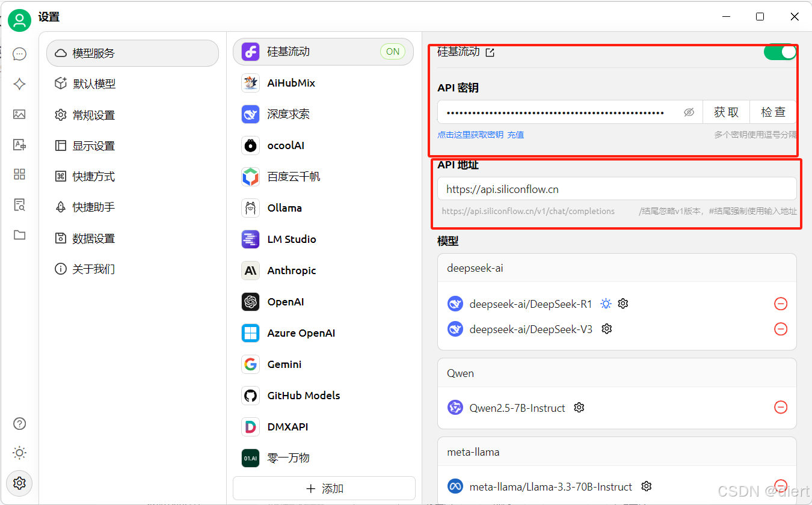812x505 pixels.
Task: Open 数据设置 settings menu
Action: point(132,238)
